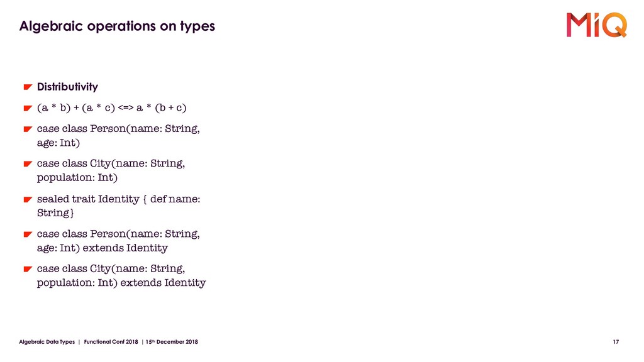Click the MiQ logo
Image resolution: width=644 pixels, height=362 pixels.
tap(597, 25)
